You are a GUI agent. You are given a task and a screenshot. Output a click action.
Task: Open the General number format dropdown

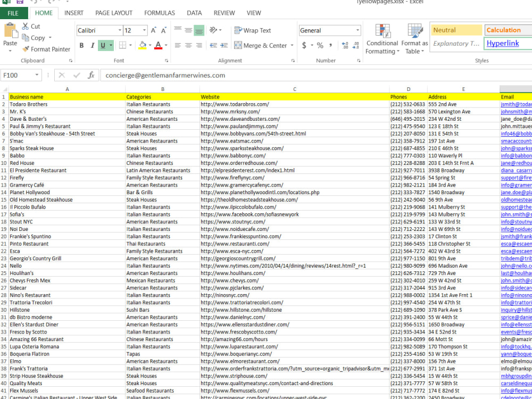point(358,30)
